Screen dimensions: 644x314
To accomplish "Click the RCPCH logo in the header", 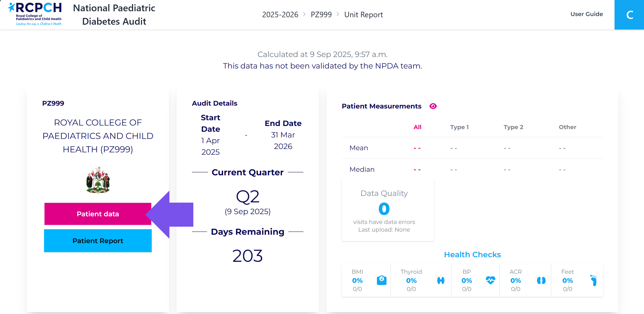I will point(35,14).
